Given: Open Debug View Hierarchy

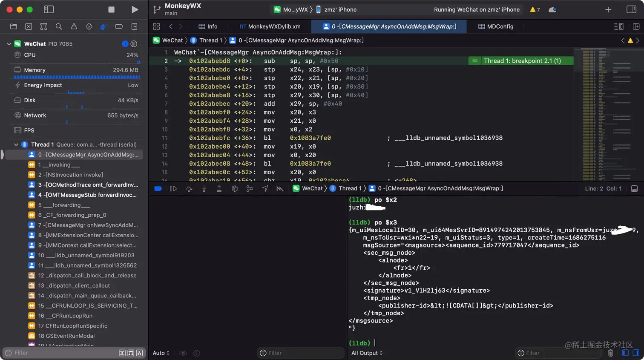Looking at the screenshot, I should (234, 188).
